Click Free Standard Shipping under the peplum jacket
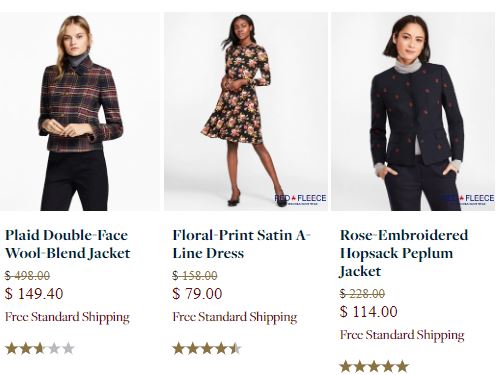Viewport: 498px width, 375px height. click(402, 335)
